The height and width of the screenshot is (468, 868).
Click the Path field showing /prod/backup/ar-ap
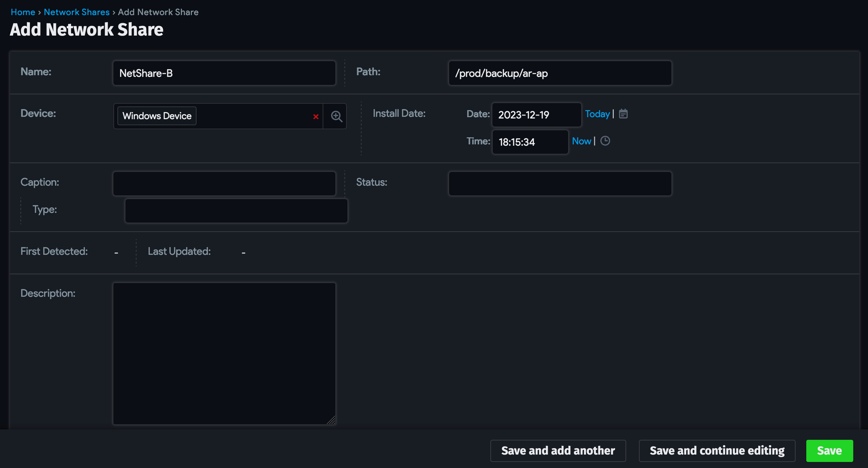click(560, 73)
